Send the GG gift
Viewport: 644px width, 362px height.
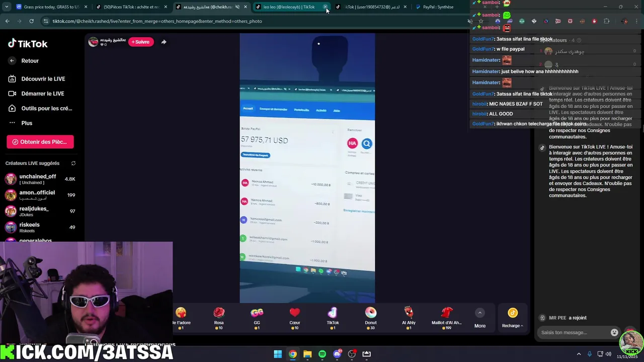tap(257, 318)
